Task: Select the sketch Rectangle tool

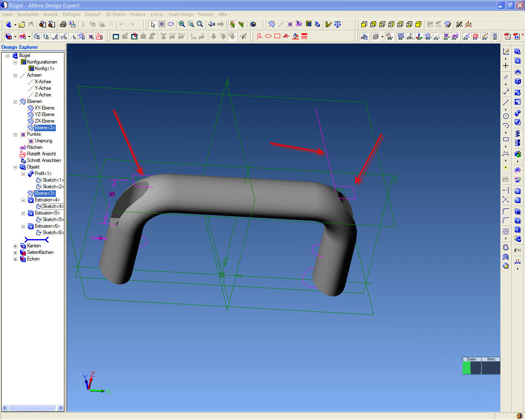Action: point(506,139)
